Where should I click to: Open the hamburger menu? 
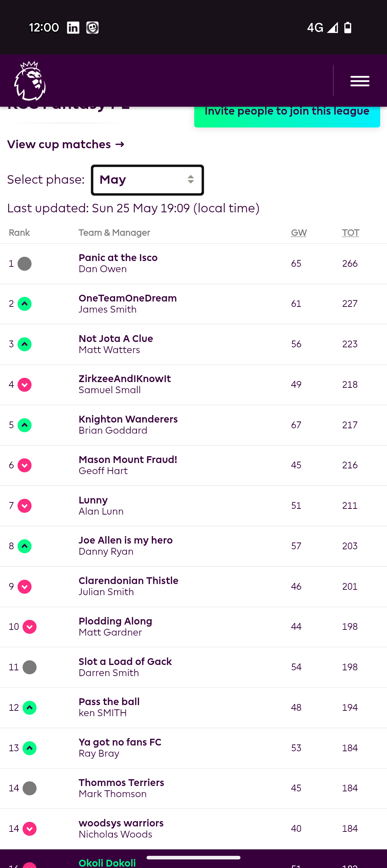pyautogui.click(x=360, y=81)
